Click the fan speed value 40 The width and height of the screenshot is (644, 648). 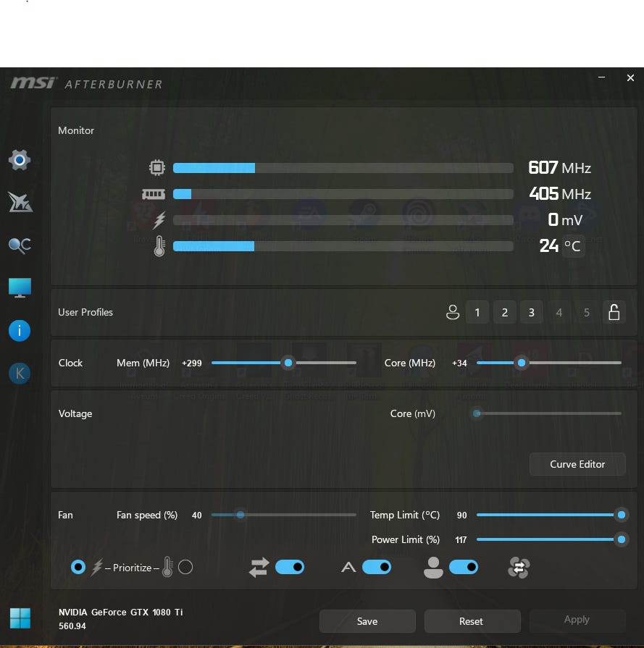tap(196, 516)
